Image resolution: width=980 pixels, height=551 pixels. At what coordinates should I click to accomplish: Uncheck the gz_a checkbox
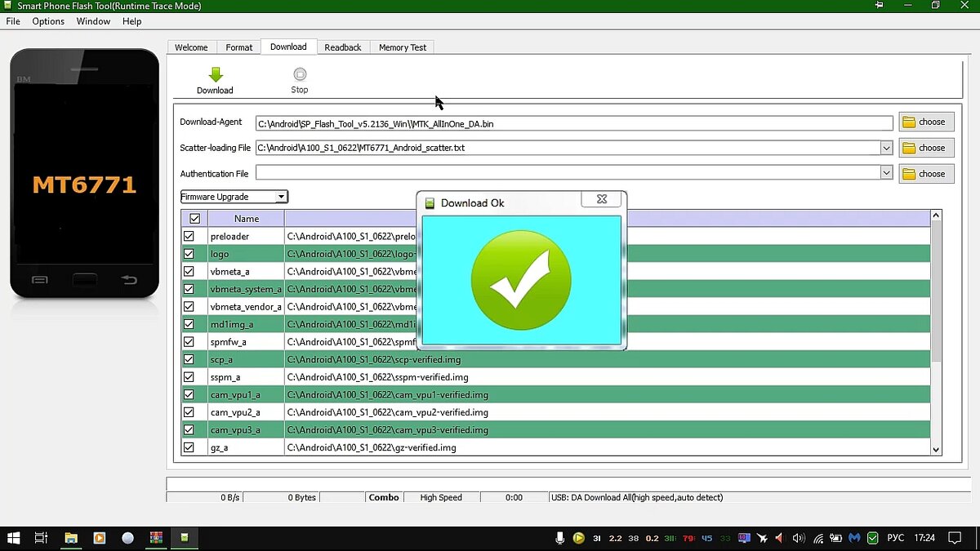189,447
